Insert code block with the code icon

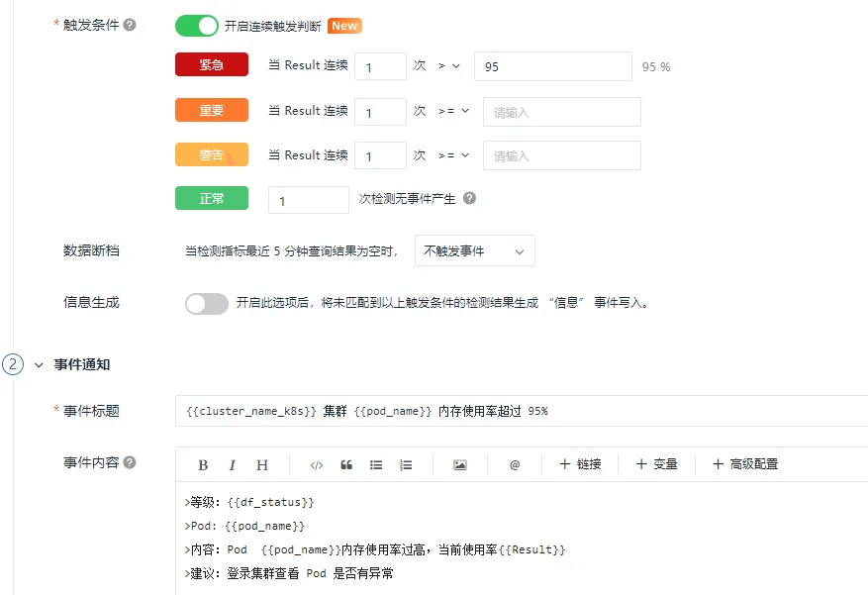(317, 464)
